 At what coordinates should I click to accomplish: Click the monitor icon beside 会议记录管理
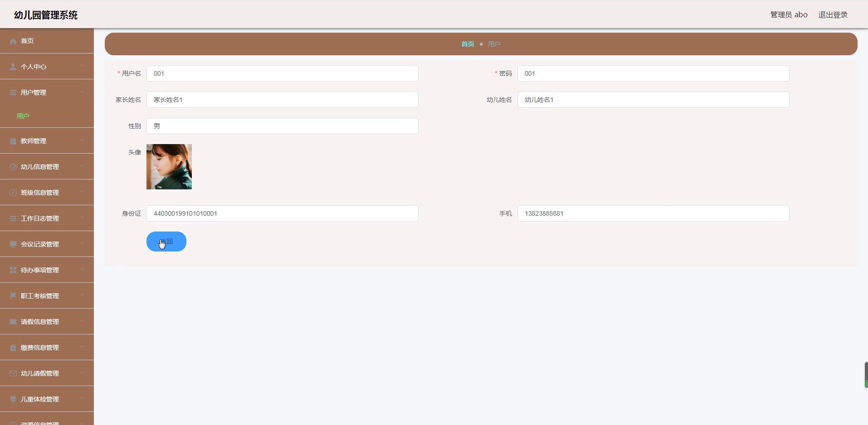click(x=13, y=245)
